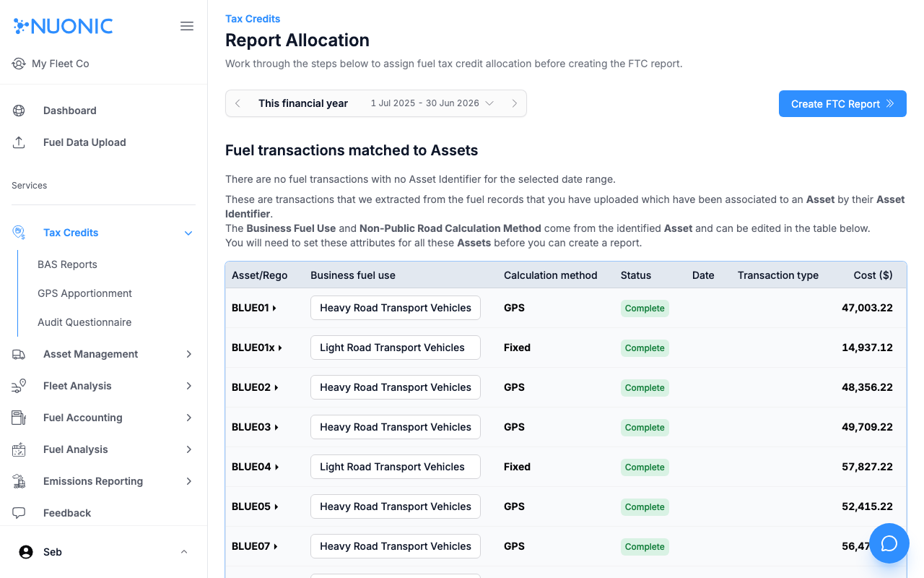The height and width of the screenshot is (578, 924).
Task: Expand the Fuel Analysis submenu
Action: [x=189, y=449]
